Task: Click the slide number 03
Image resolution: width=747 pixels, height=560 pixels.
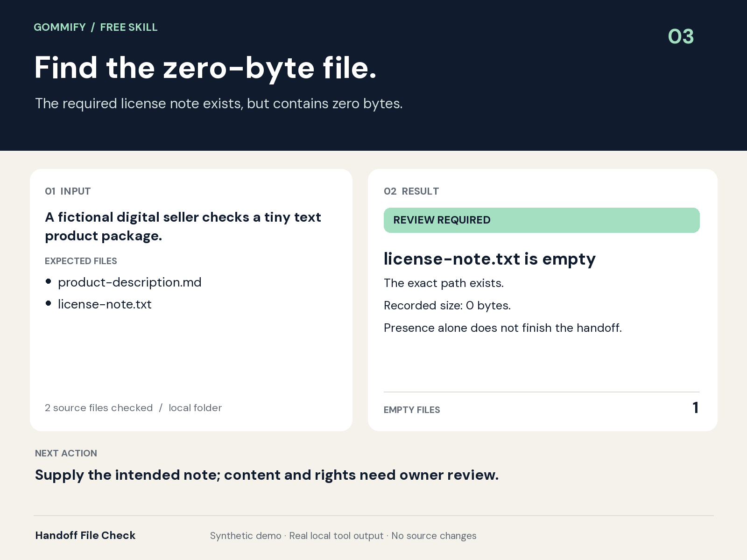Action: (x=681, y=36)
